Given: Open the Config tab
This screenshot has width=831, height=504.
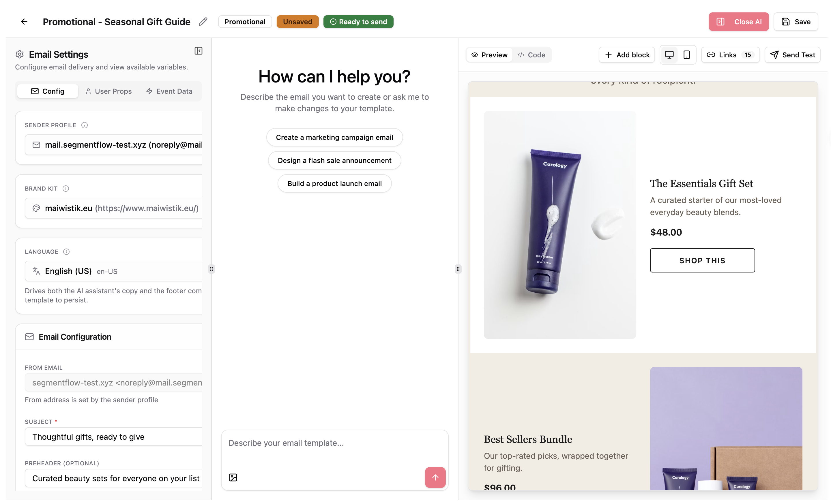Looking at the screenshot, I should (48, 91).
